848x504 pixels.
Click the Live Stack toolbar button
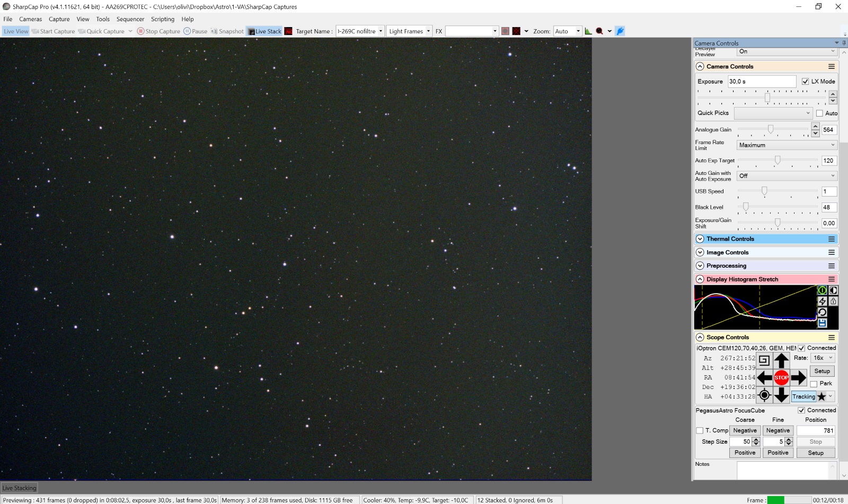(x=264, y=31)
